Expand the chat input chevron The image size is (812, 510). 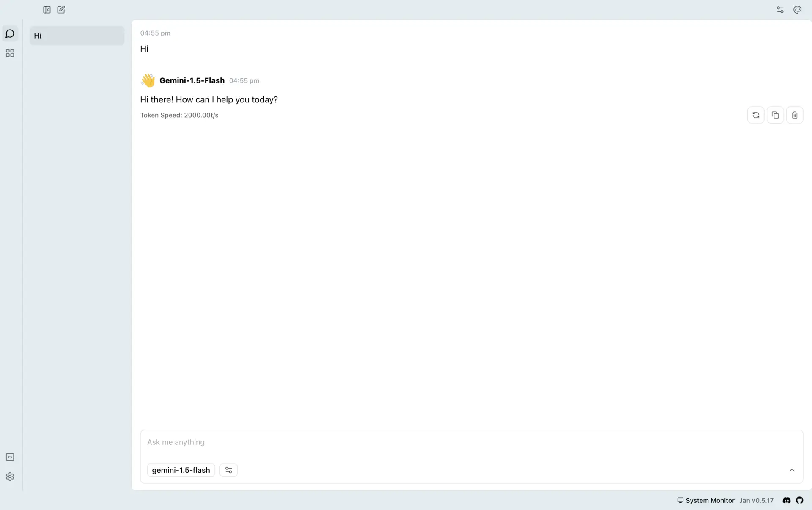[x=792, y=470]
